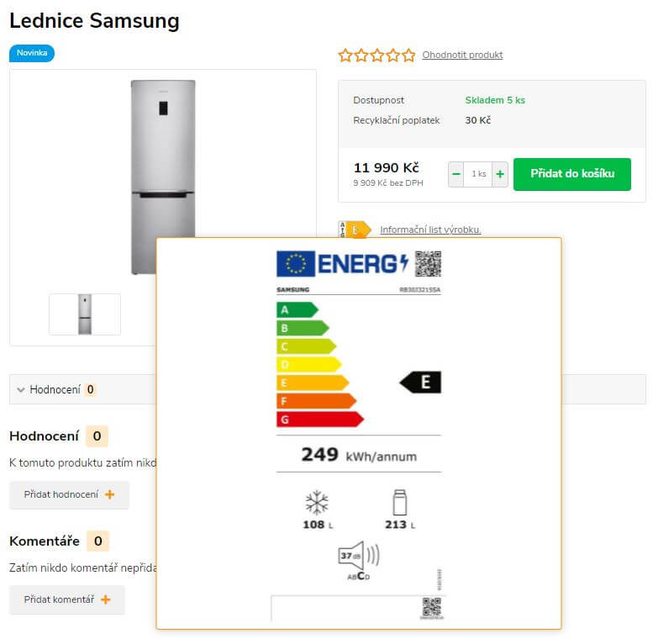
Task: Add product with Přidat do košíku
Action: 572,174
